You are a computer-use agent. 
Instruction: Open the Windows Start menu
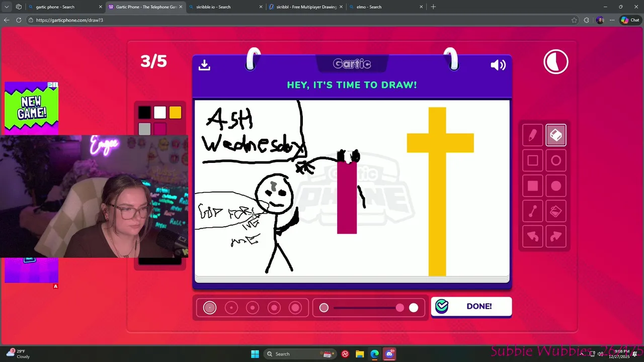click(x=255, y=354)
